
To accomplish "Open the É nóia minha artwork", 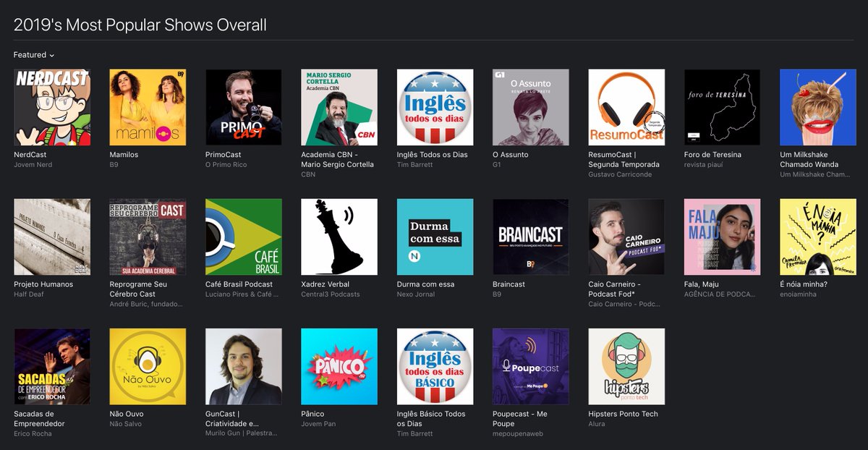I will point(818,237).
